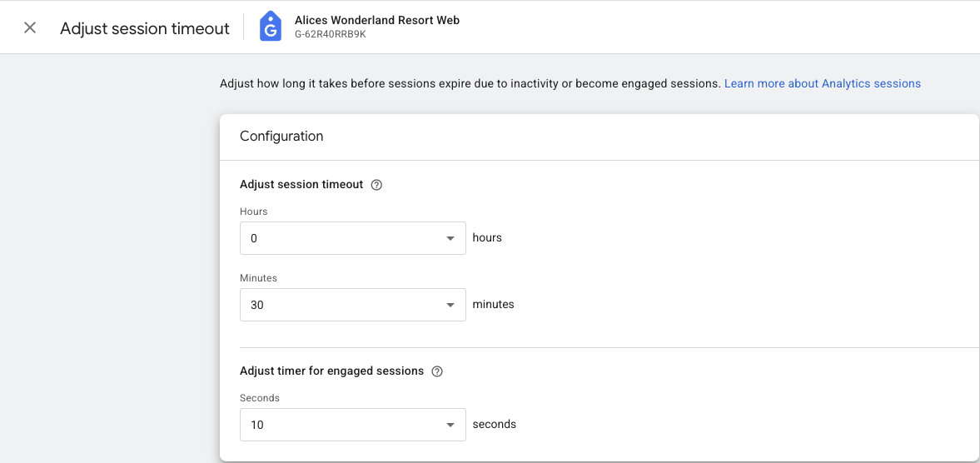Screen dimensions: 980x463
Task: Click the Adjust session timeout section label
Action: [x=301, y=184]
